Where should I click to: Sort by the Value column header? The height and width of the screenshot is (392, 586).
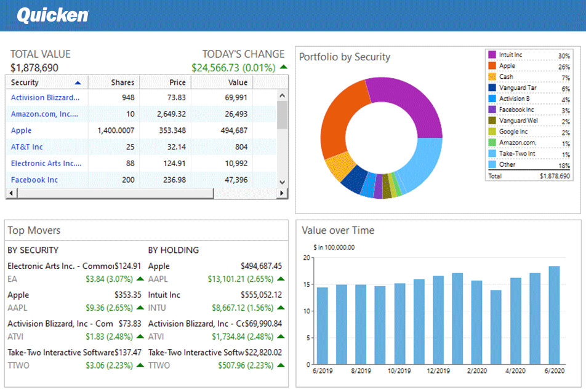[222, 82]
